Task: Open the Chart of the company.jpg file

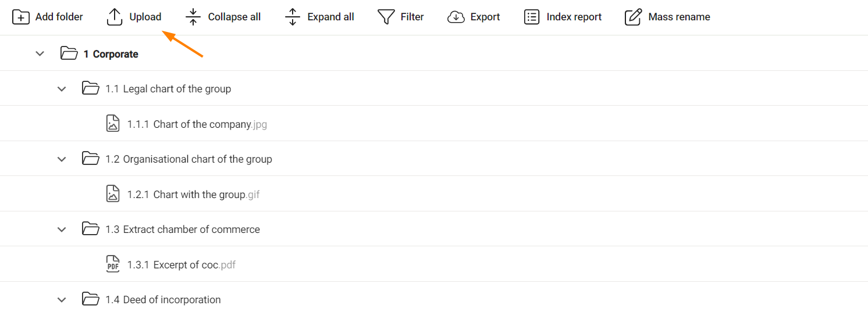Action: (197, 124)
